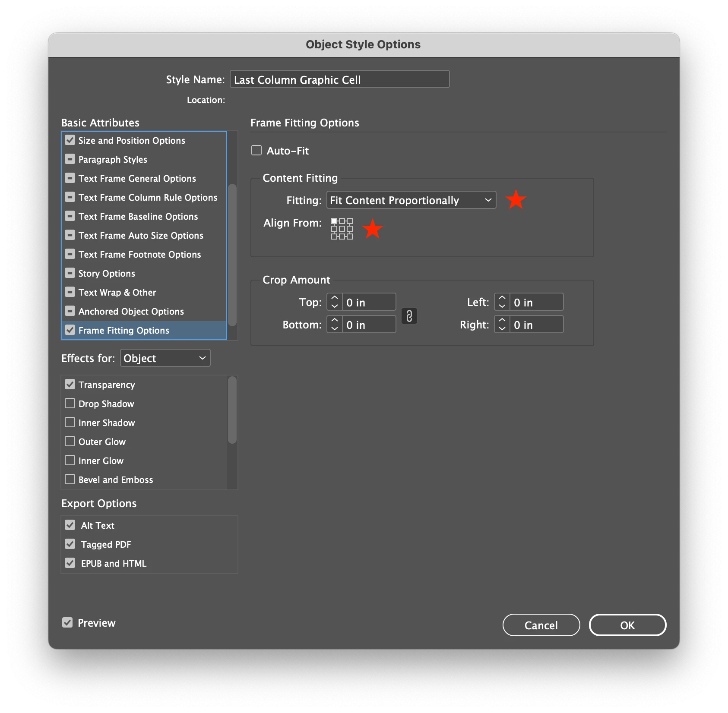Click the Top crop stepper arrows
Image resolution: width=728 pixels, height=713 pixels.
tap(335, 302)
